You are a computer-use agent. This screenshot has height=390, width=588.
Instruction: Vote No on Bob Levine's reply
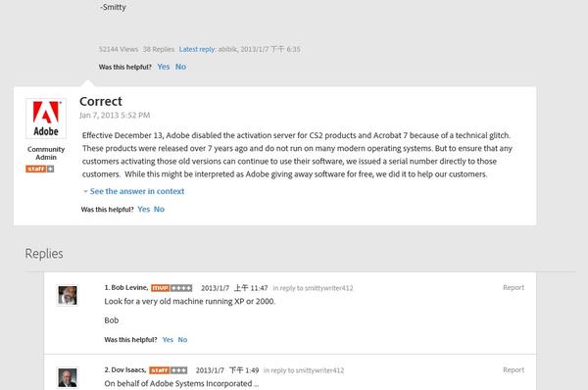tap(182, 340)
